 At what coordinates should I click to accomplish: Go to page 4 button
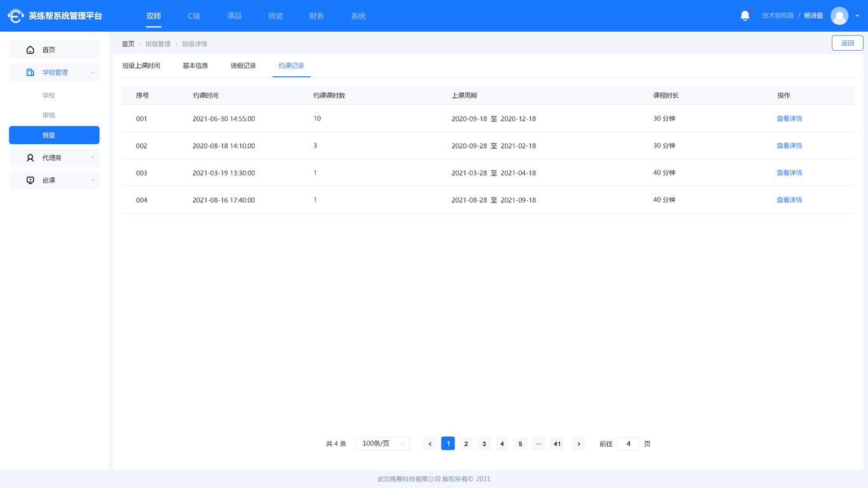point(502,444)
